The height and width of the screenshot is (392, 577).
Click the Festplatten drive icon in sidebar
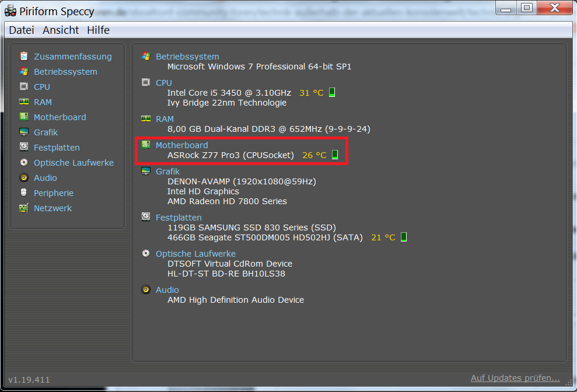point(24,147)
